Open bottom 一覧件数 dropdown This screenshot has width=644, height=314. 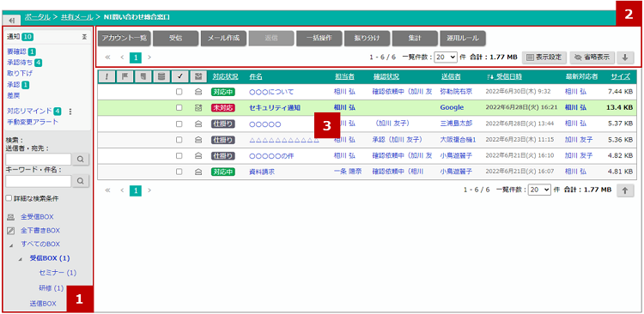pos(539,190)
